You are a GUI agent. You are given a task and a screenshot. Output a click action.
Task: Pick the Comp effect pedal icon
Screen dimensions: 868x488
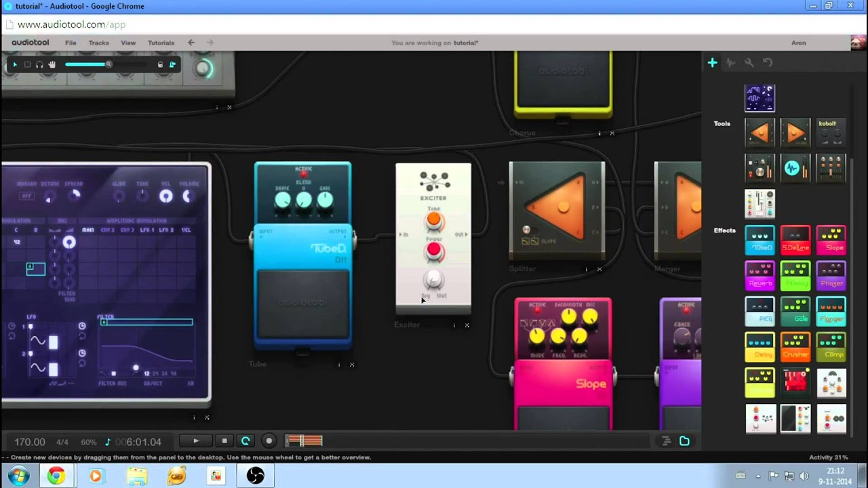click(831, 347)
